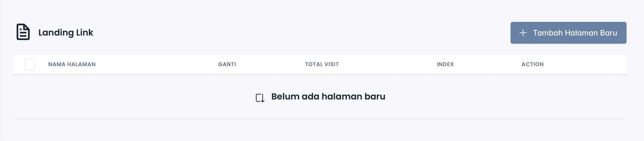644x141 pixels.
Task: Click blank space between the title and add button
Action: pyautogui.click(x=300, y=33)
